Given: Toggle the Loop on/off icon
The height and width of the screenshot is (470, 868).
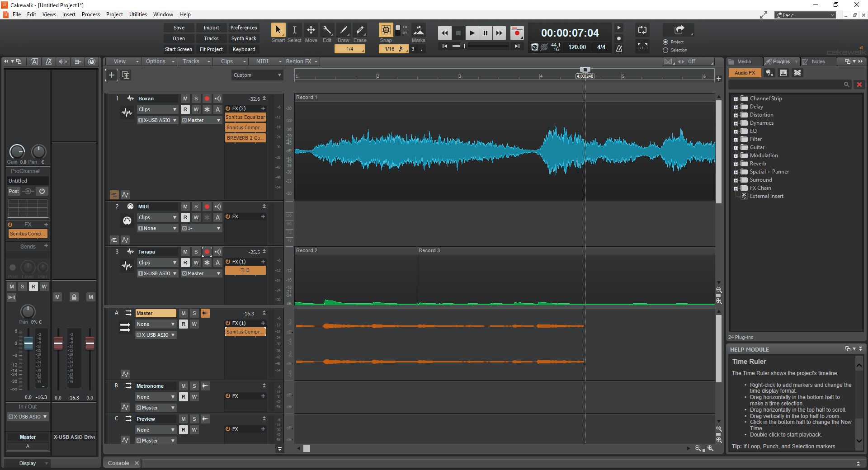Looking at the screenshot, I should [x=642, y=30].
